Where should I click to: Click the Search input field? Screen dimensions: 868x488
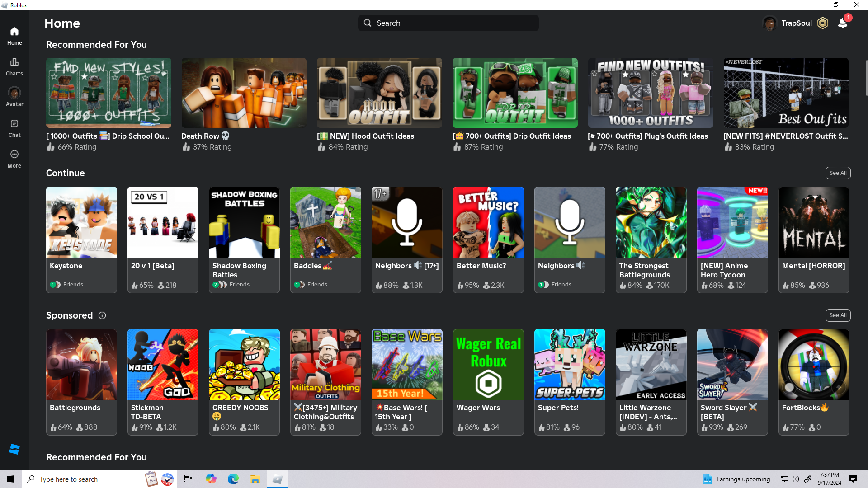pos(448,23)
